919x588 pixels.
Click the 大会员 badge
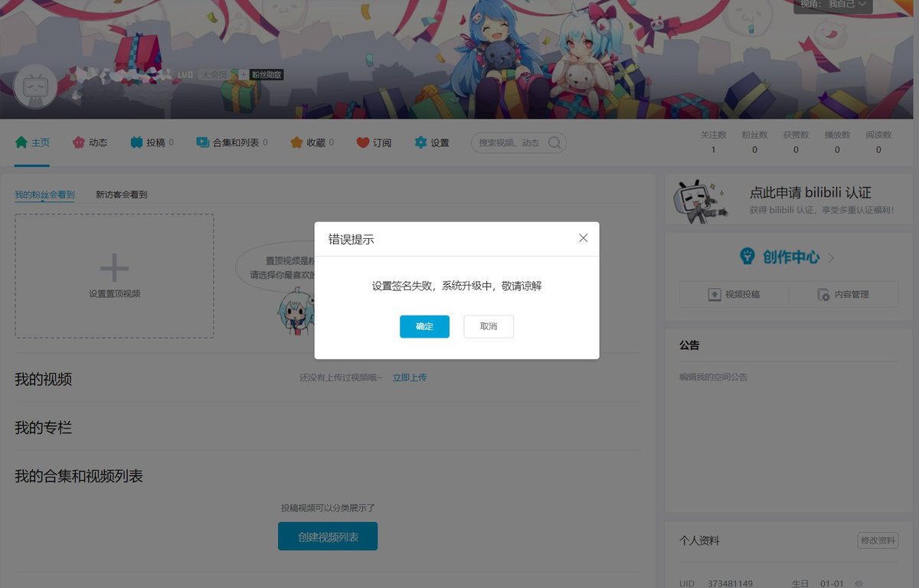[214, 75]
